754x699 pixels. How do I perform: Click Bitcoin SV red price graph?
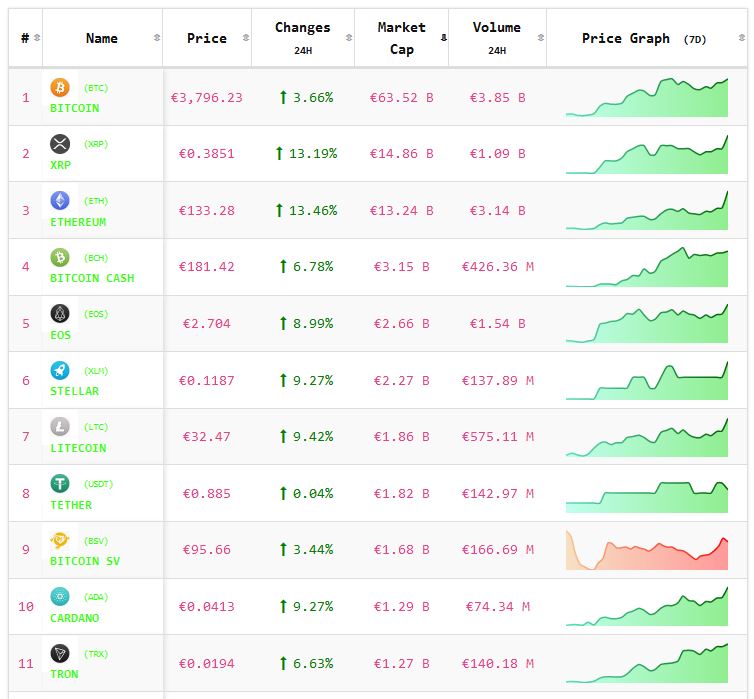pyautogui.click(x=646, y=550)
